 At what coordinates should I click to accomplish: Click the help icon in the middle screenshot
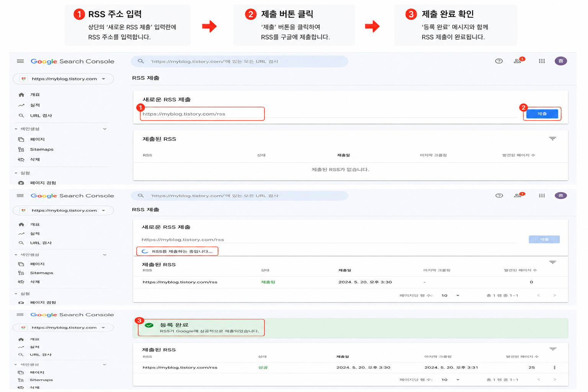pos(499,196)
